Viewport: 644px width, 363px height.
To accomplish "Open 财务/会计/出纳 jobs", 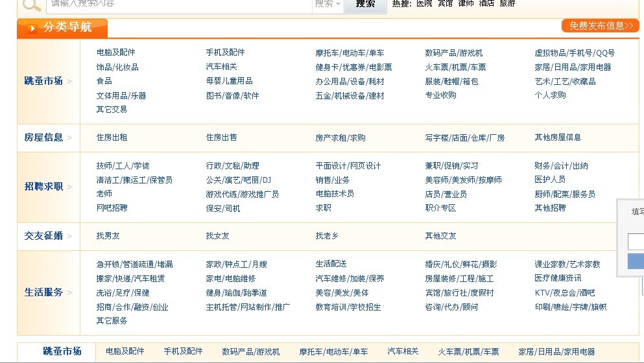I will [562, 165].
